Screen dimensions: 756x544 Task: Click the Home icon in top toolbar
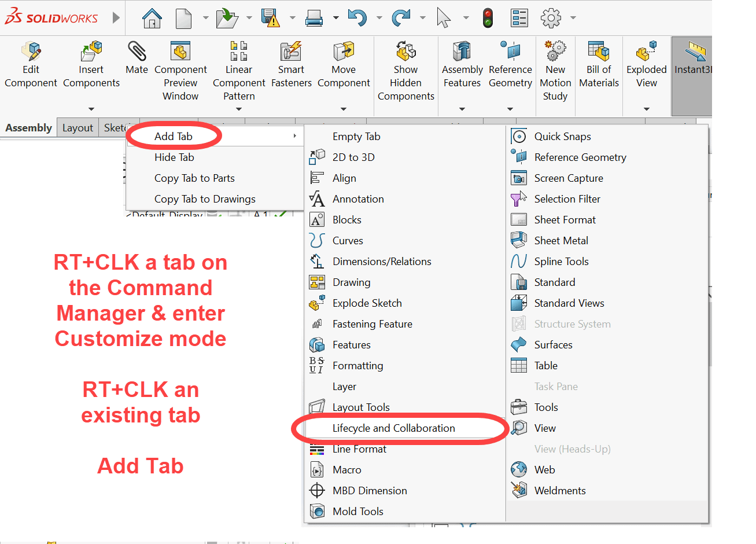pyautogui.click(x=152, y=19)
